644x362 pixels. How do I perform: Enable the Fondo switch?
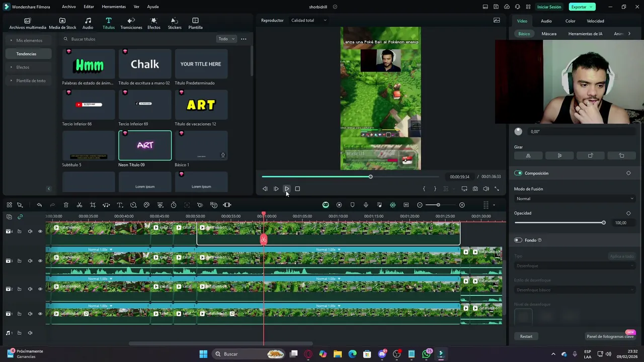point(518,240)
